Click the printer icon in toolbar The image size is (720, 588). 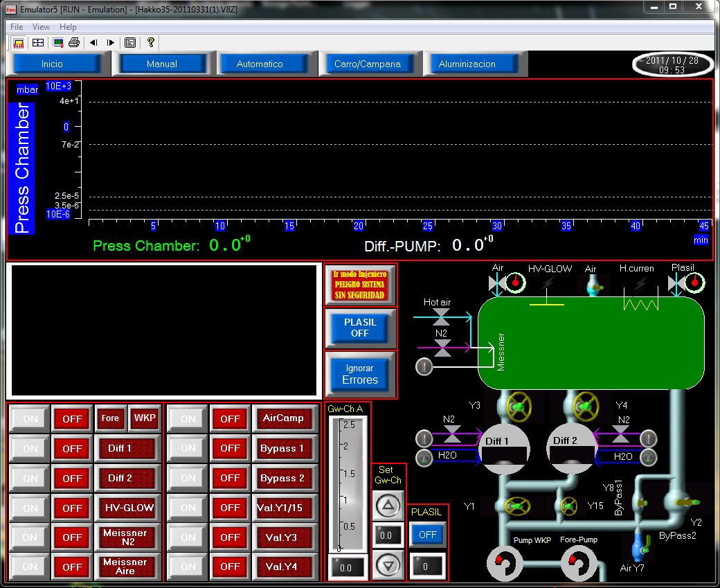click(x=74, y=42)
